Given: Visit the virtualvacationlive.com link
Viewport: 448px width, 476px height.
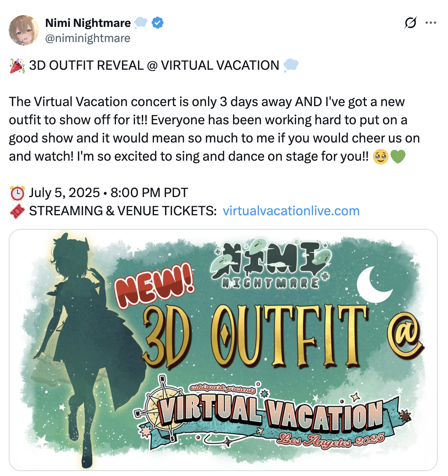Looking at the screenshot, I should [x=291, y=211].
